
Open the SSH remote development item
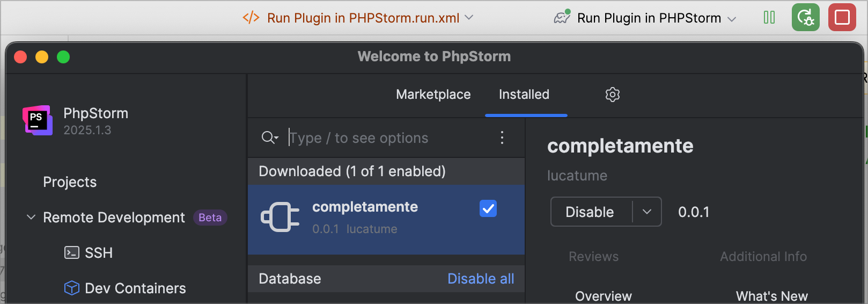[x=98, y=252]
